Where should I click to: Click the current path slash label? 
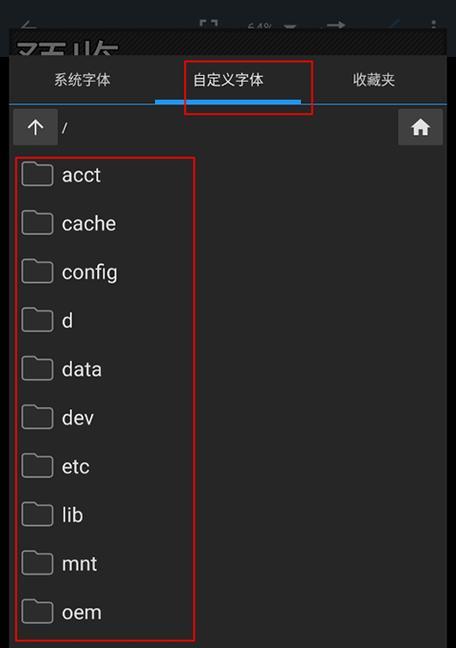tap(64, 128)
